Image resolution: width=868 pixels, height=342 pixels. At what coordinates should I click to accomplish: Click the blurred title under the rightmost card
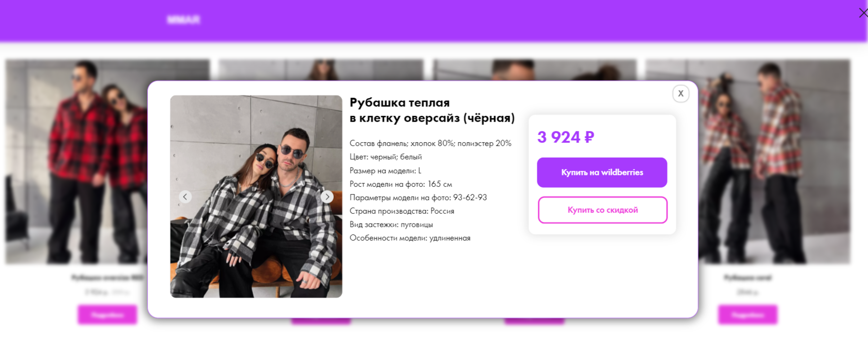pos(748,278)
